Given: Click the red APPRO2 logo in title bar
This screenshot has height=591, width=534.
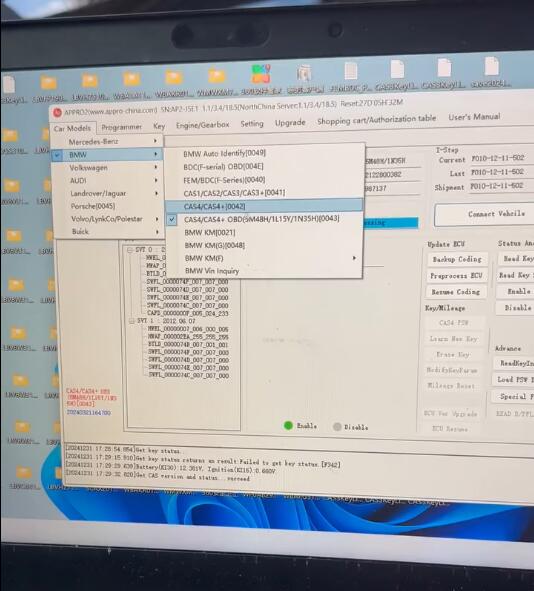Looking at the screenshot, I should click(57, 112).
